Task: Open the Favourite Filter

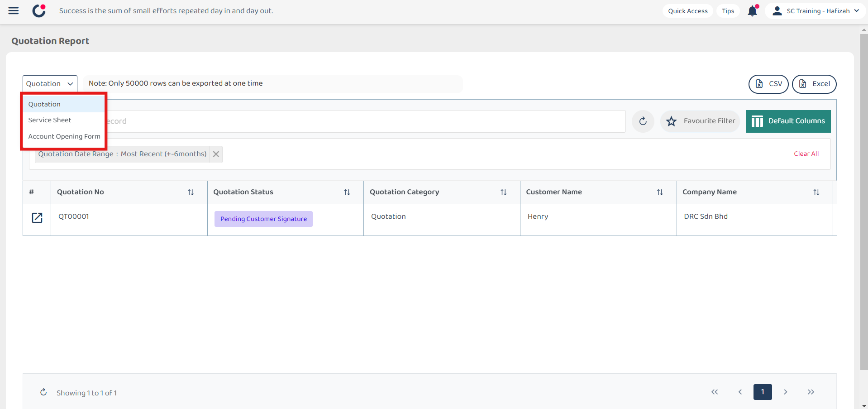Action: pyautogui.click(x=700, y=121)
